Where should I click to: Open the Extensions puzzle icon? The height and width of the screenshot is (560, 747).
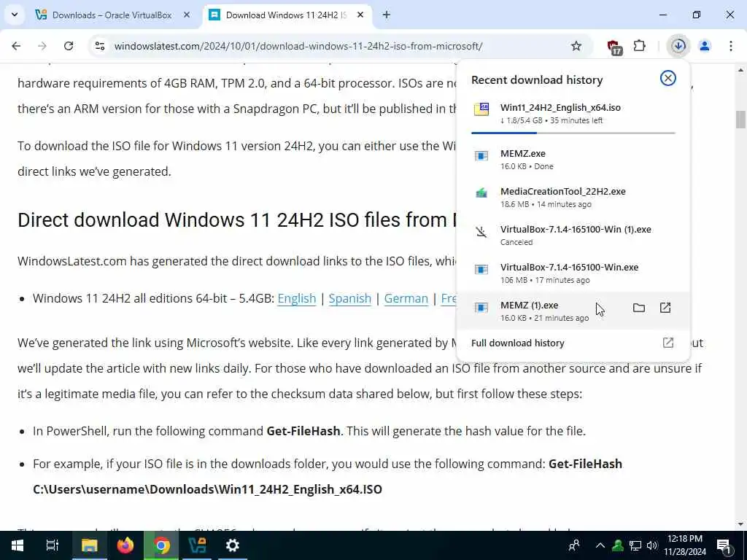point(639,46)
